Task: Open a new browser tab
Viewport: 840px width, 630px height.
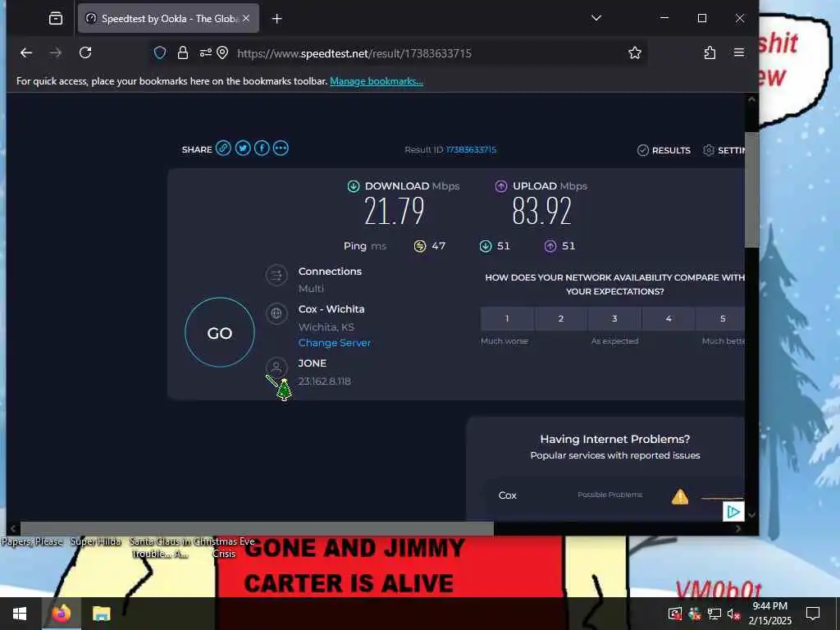Action: click(277, 19)
